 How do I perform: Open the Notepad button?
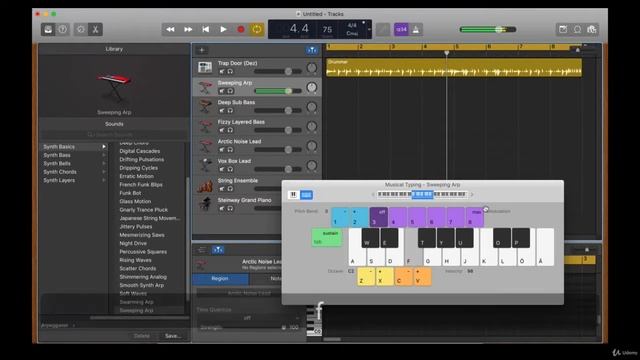(563, 29)
